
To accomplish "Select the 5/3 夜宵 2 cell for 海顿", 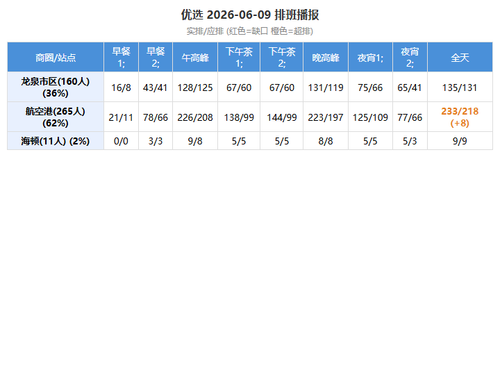I will coord(410,141).
